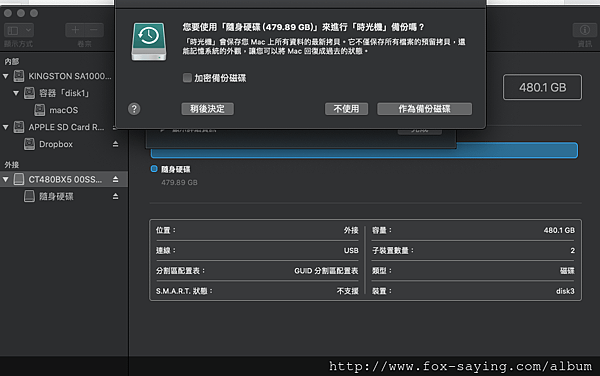The image size is (600, 376).
Task: Click the 子裝置數量 value 2
Action: [572, 251]
